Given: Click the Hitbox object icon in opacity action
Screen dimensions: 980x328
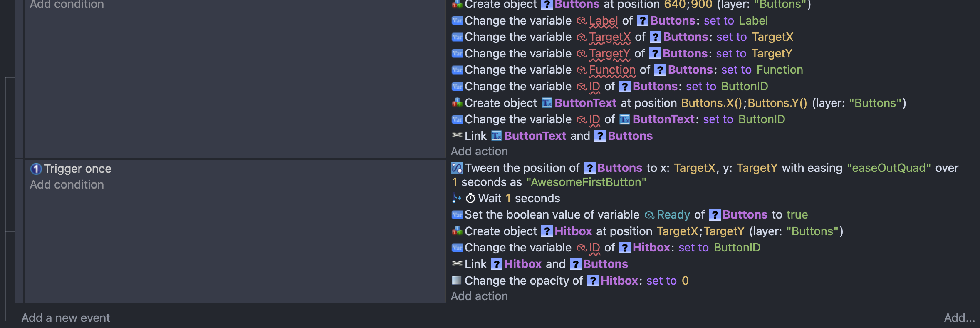Looking at the screenshot, I should (x=593, y=281).
